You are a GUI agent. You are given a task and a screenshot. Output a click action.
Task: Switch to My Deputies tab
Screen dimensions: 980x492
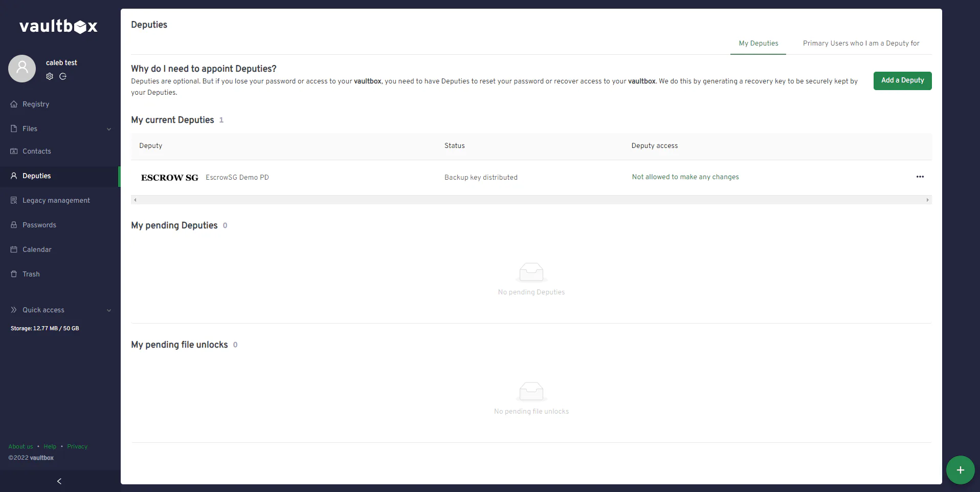point(759,44)
